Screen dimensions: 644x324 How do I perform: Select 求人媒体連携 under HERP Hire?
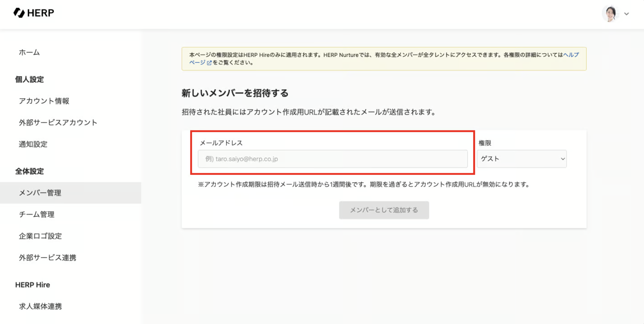pos(40,306)
